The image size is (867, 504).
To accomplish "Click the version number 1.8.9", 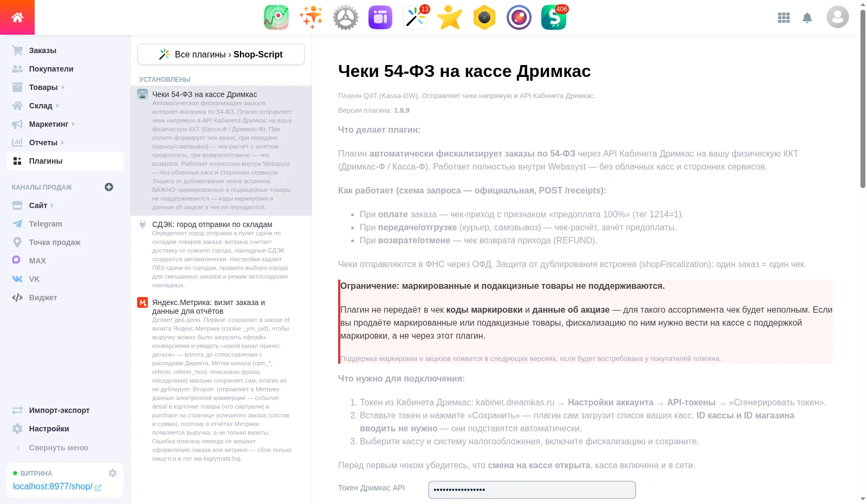I will [x=402, y=111].
